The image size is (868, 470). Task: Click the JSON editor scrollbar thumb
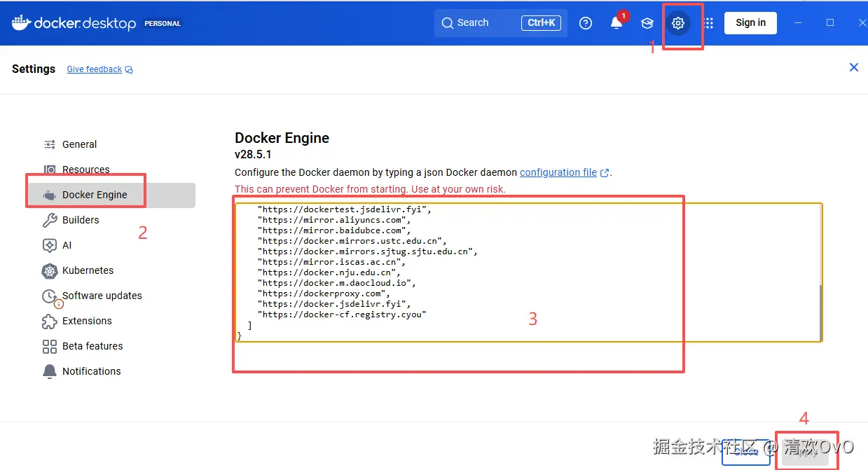pos(820,312)
